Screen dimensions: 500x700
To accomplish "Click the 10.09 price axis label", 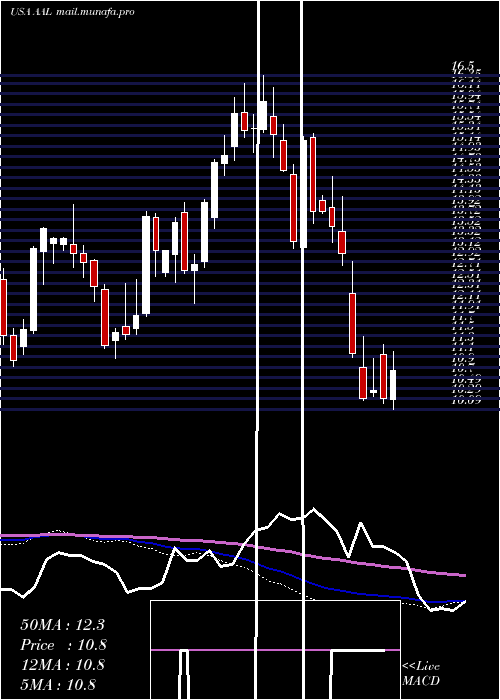I will click(466, 401).
